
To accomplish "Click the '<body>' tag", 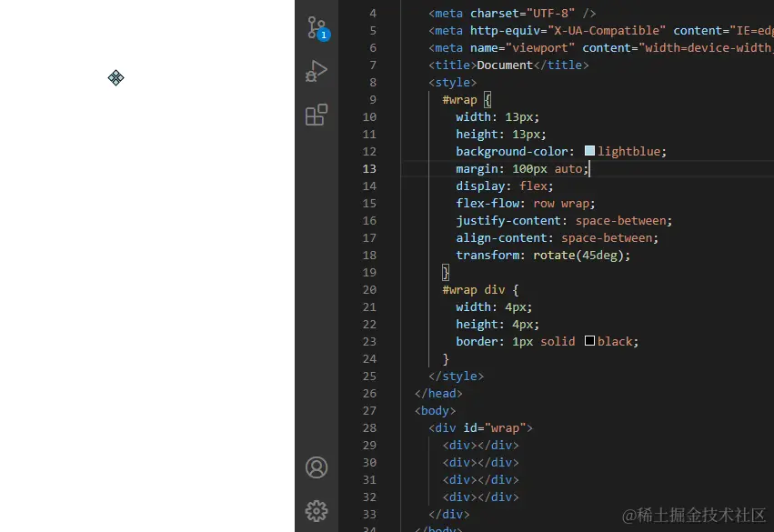I will pos(435,411).
